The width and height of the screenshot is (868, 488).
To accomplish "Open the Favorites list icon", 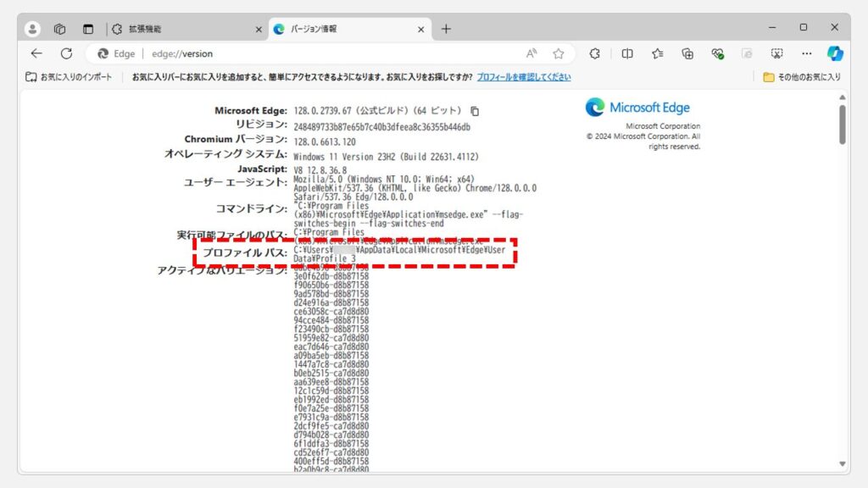I will (658, 53).
